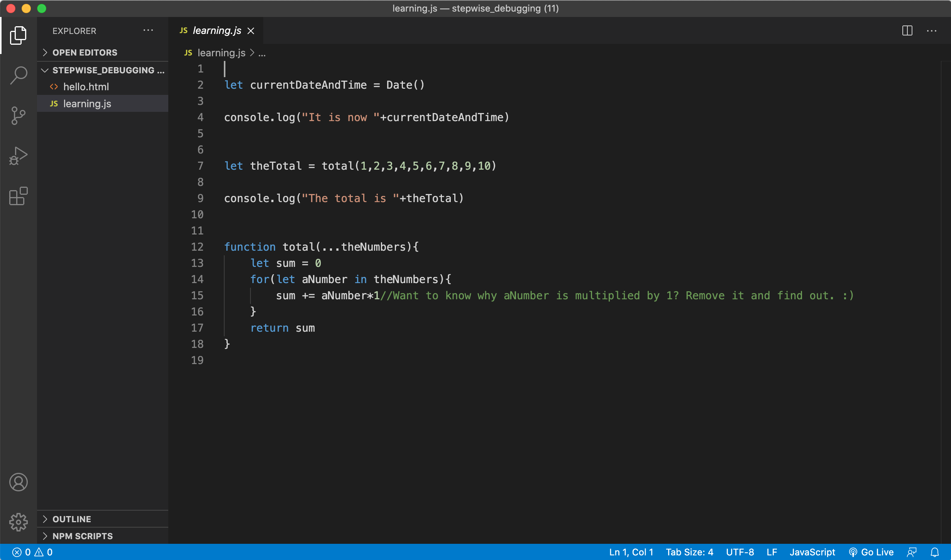The width and height of the screenshot is (951, 560).
Task: Click the warnings count in status bar
Action: 44,552
